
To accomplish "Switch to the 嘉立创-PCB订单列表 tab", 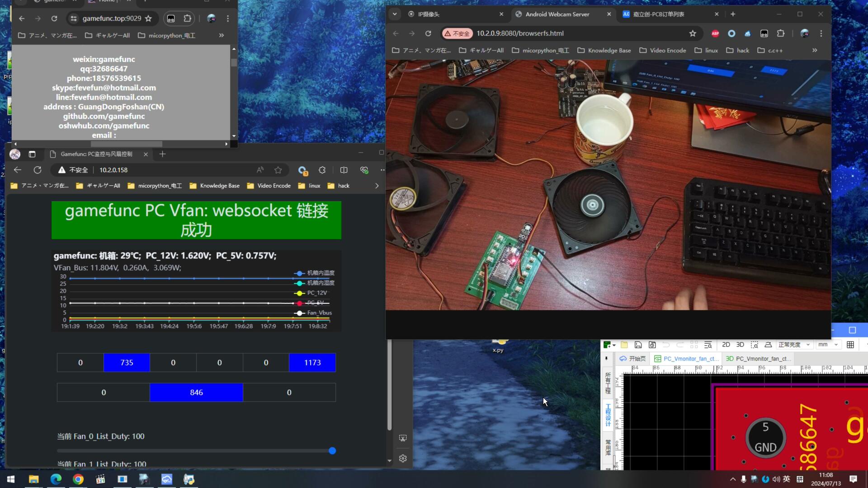I will coord(658,14).
